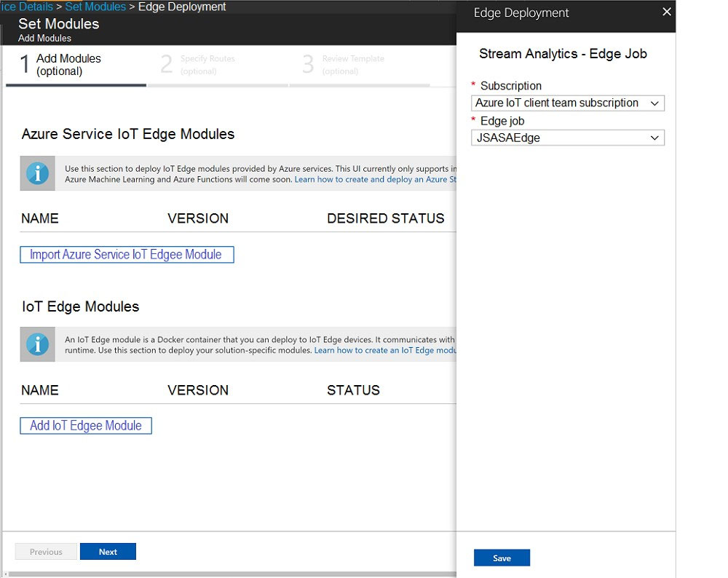728x578 pixels.
Task: Open the Device Details breadcrumb link
Action: pyautogui.click(x=26, y=7)
